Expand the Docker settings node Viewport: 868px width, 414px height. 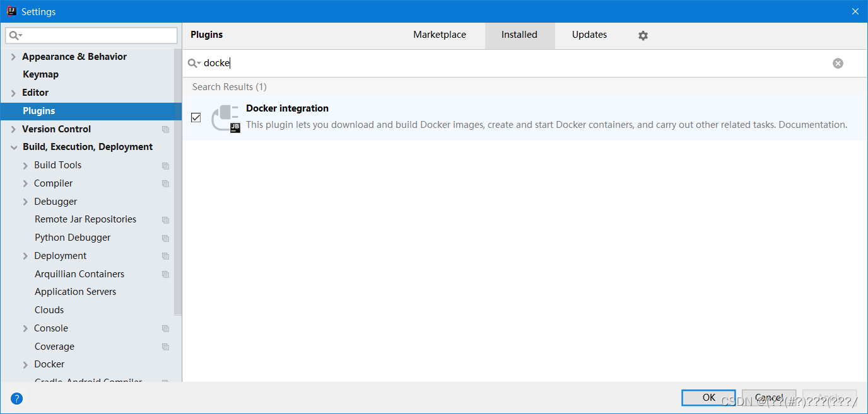pyautogui.click(x=25, y=364)
